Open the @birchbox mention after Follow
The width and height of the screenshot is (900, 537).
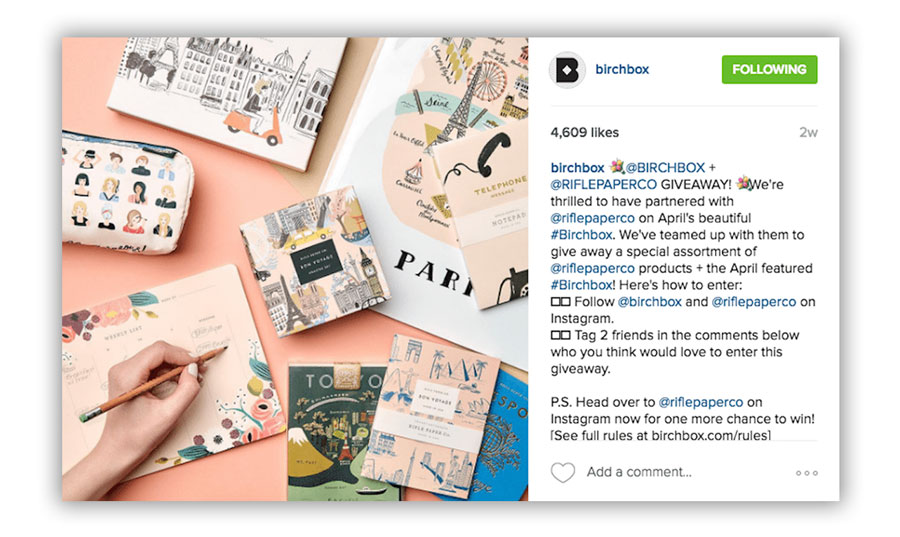(x=649, y=302)
